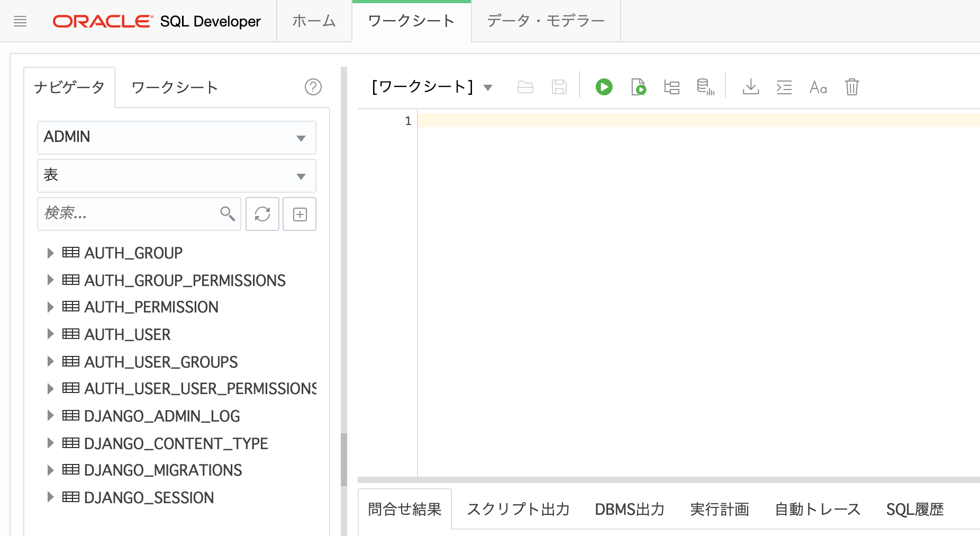Open the 実行計画 tab
The height and width of the screenshot is (536, 980).
click(x=720, y=510)
